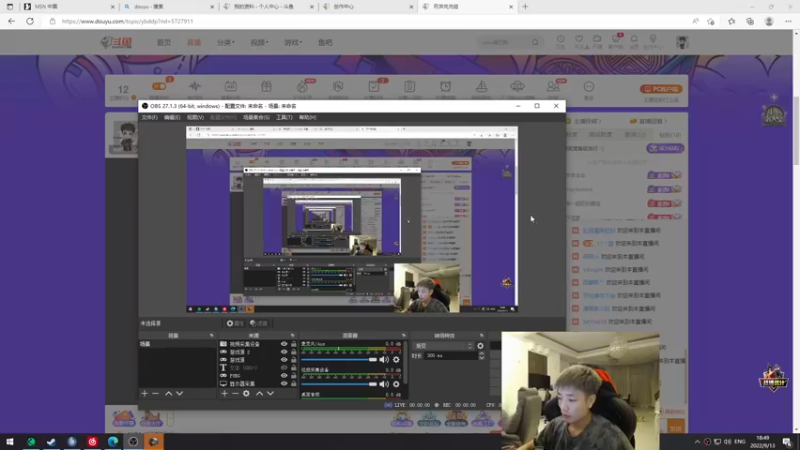Open Douyu follow heart icon in header
The width and height of the screenshot is (800, 450).
579,39
